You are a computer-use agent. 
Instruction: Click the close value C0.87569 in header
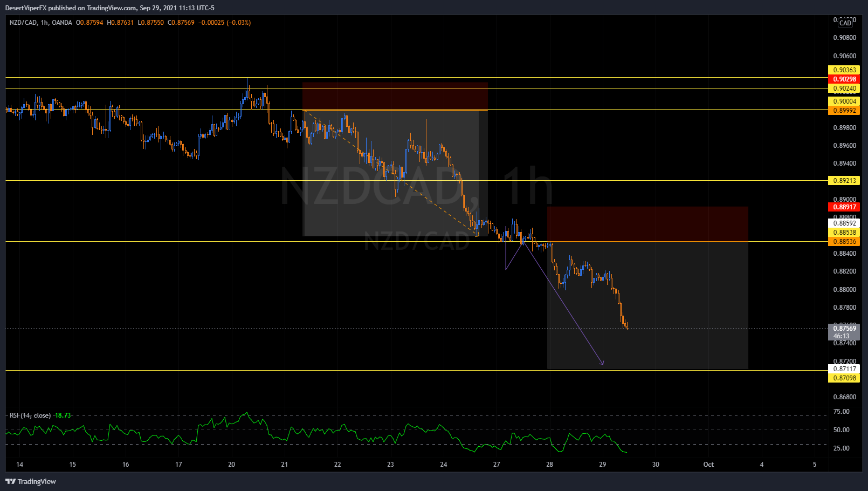coord(181,23)
